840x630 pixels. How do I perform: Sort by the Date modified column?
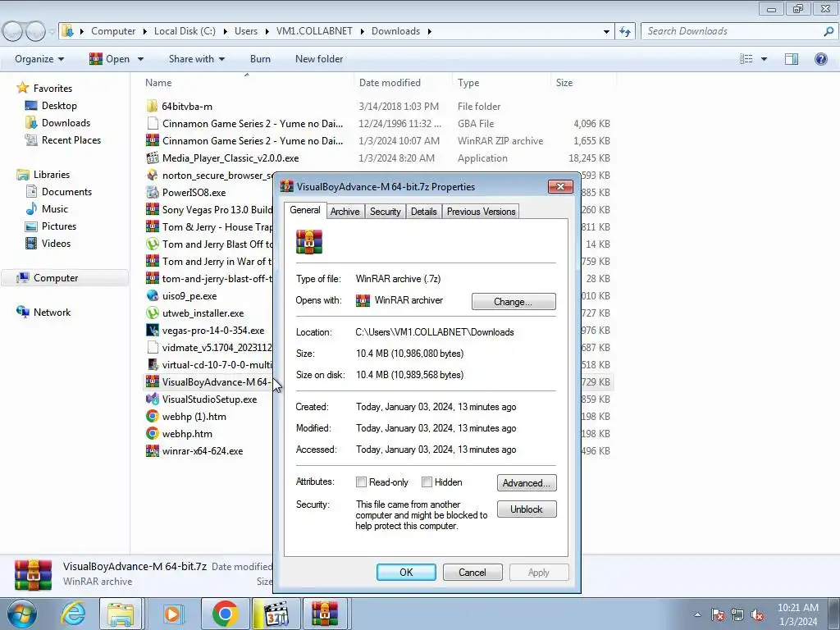390,83
